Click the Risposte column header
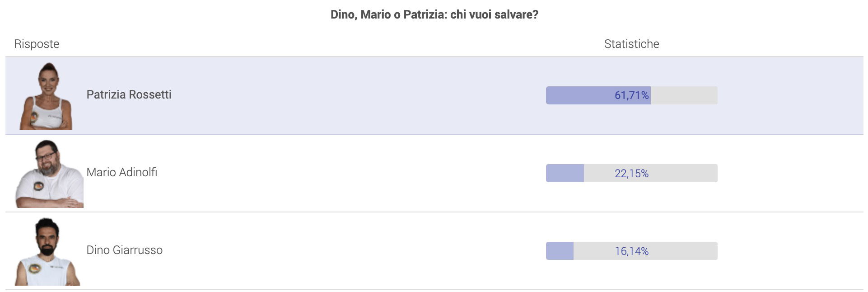 [37, 44]
